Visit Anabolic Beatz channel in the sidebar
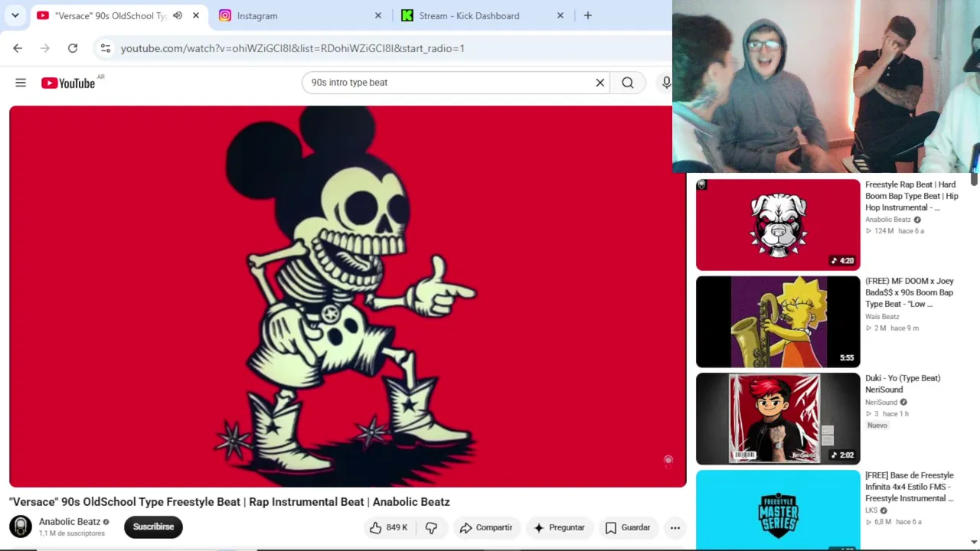980x551 pixels. (x=888, y=220)
